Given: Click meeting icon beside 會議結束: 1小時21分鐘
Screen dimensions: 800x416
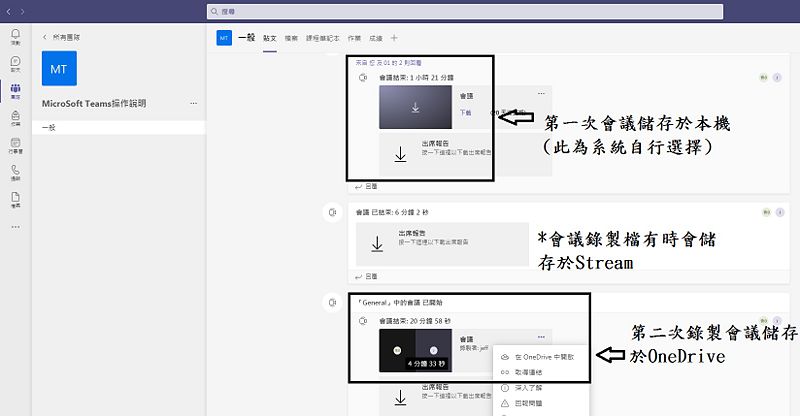Looking at the screenshot, I should coord(363,78).
